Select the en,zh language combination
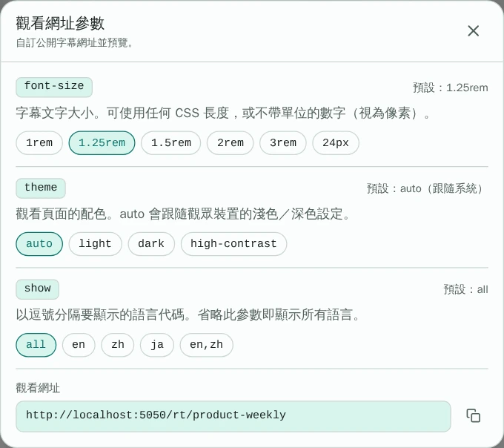This screenshot has width=504, height=448. click(206, 345)
